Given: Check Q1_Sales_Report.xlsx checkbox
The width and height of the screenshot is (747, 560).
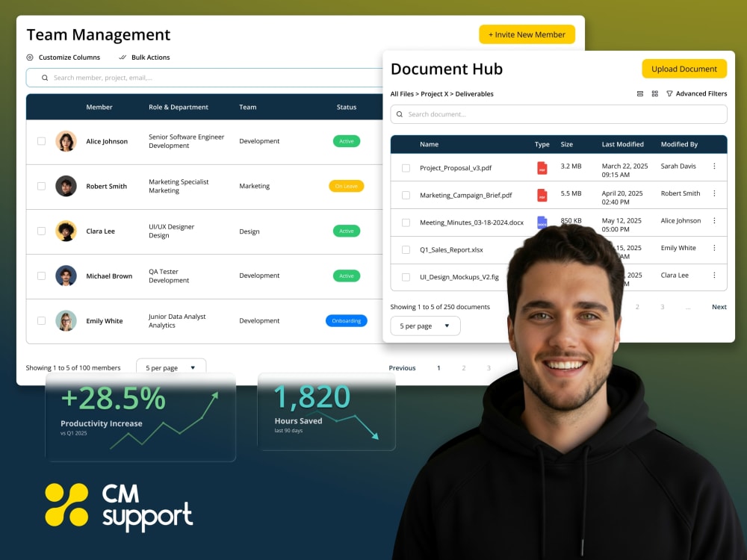Looking at the screenshot, I should (x=406, y=249).
